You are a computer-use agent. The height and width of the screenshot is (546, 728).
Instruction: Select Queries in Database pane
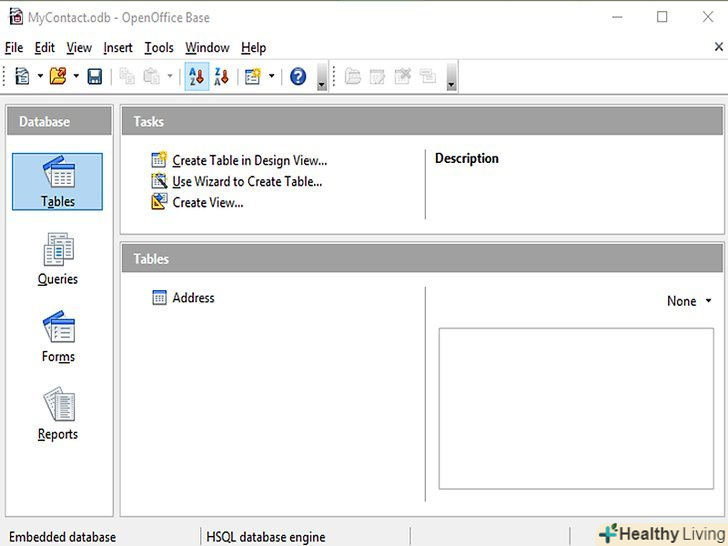(58, 259)
